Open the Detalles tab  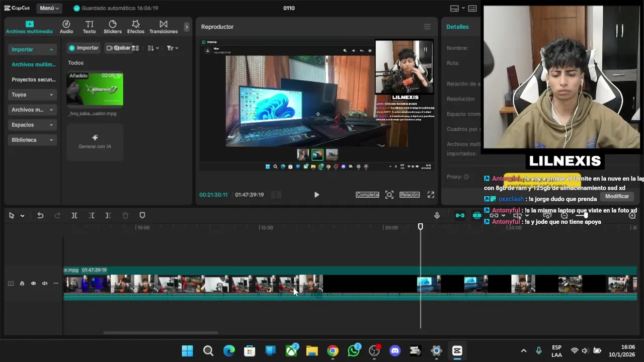click(x=457, y=27)
